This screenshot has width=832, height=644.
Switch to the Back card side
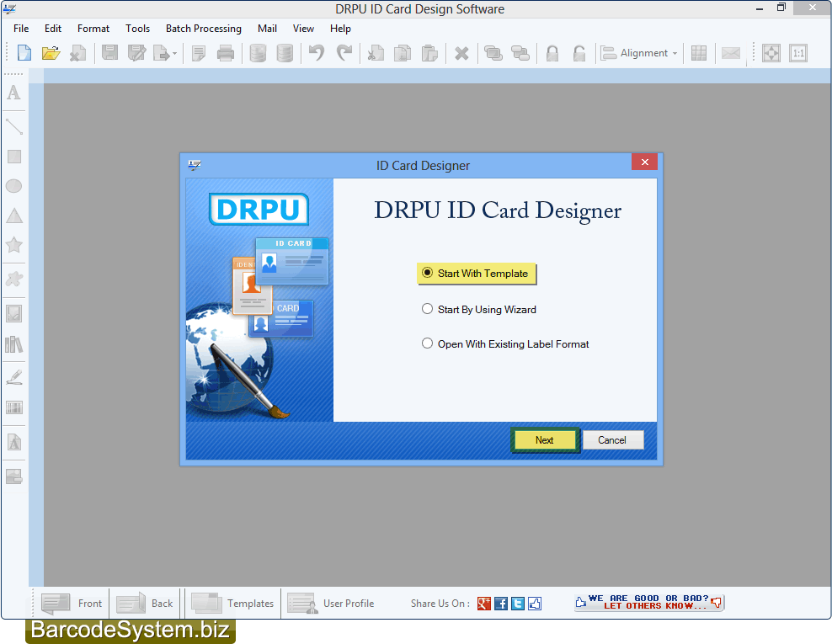pos(144,603)
